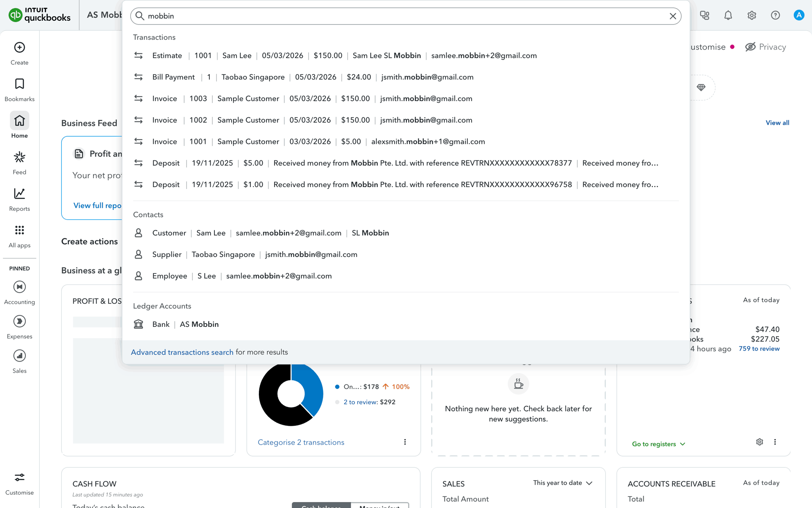
Task: Open Reports in the sidebar
Action: click(x=19, y=200)
